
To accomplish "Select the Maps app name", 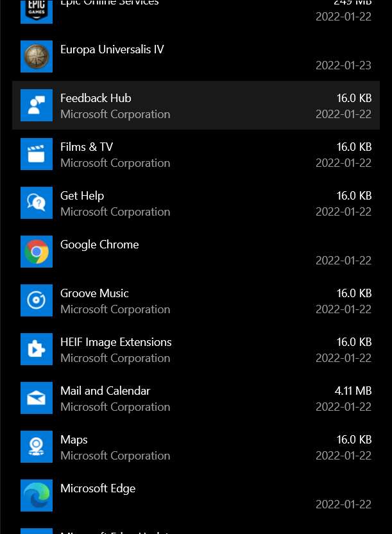I will point(74,440).
